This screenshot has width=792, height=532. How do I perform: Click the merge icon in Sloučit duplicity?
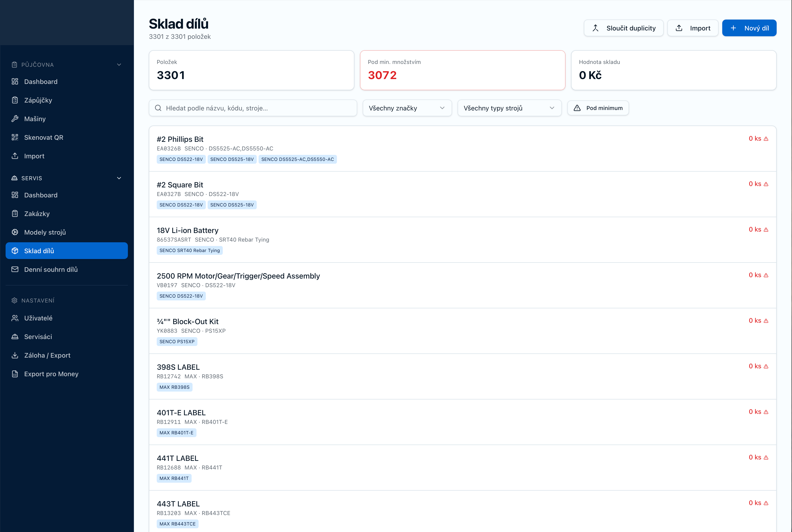pos(596,28)
